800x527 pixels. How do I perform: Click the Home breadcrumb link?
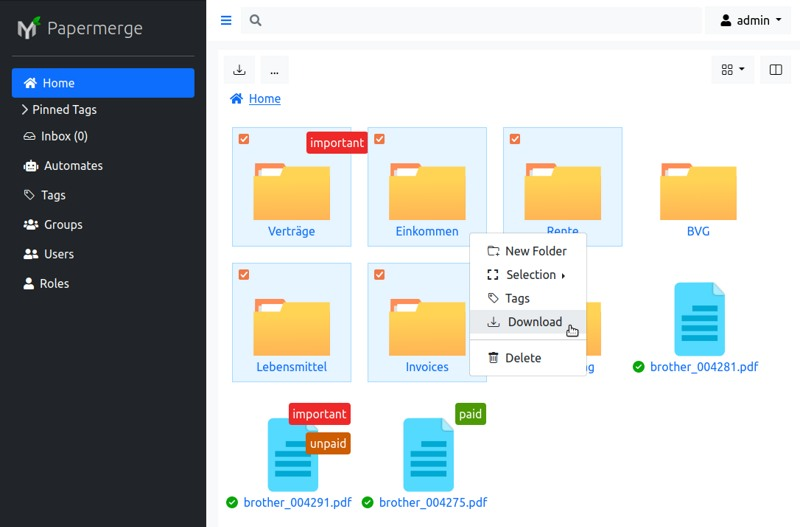pos(264,99)
